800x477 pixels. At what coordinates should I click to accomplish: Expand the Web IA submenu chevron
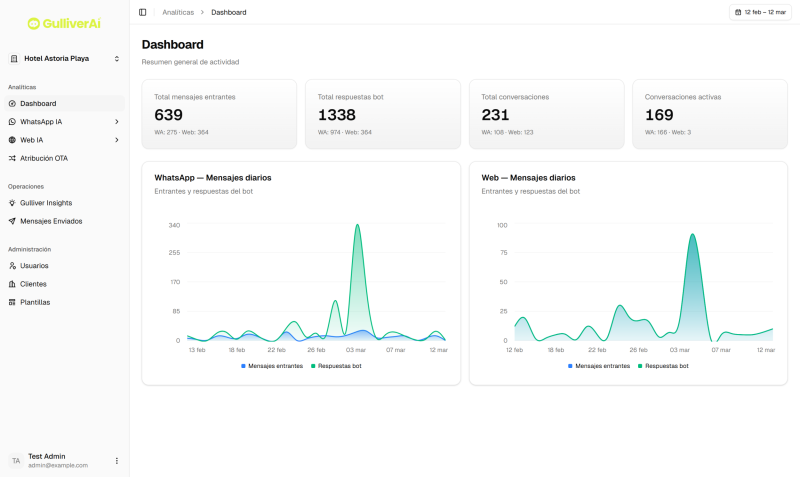(x=117, y=140)
